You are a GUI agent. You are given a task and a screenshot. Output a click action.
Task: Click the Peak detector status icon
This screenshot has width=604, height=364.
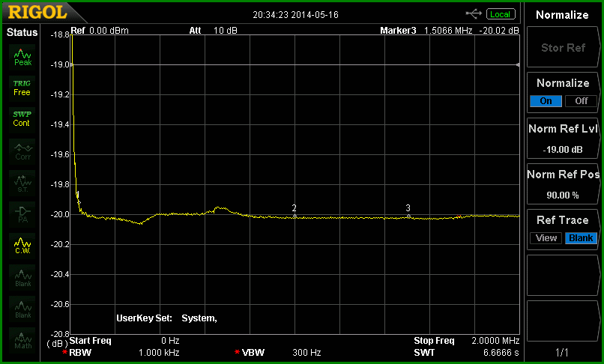click(22, 57)
